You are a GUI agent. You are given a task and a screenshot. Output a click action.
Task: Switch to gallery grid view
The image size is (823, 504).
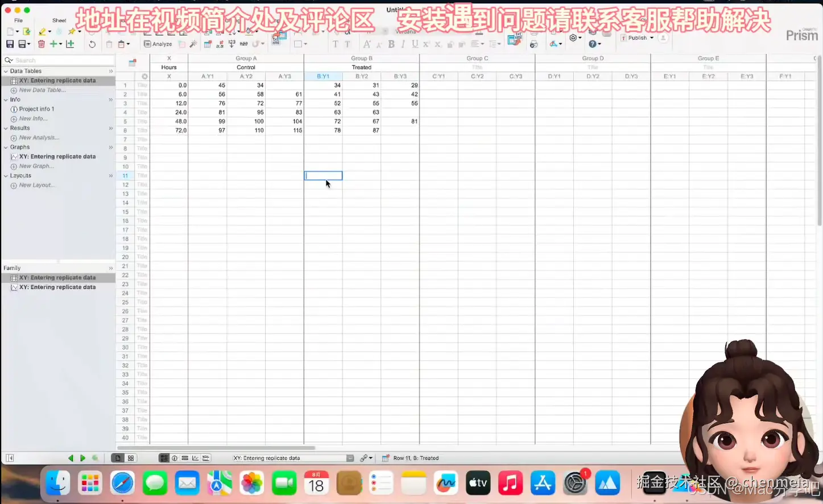tap(131, 458)
